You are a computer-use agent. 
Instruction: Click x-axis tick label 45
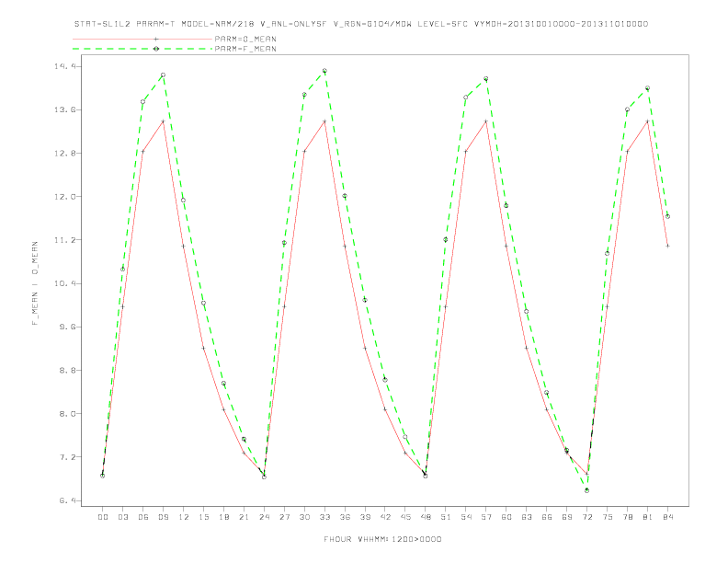[405, 517]
